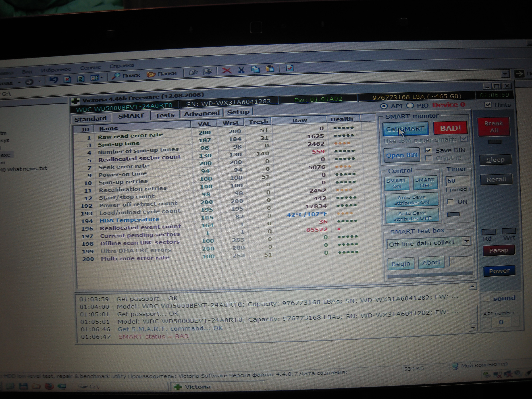Screen dimensions: 532x399
Task: Expand the Explorer address bar dropdown
Action: coord(505,74)
